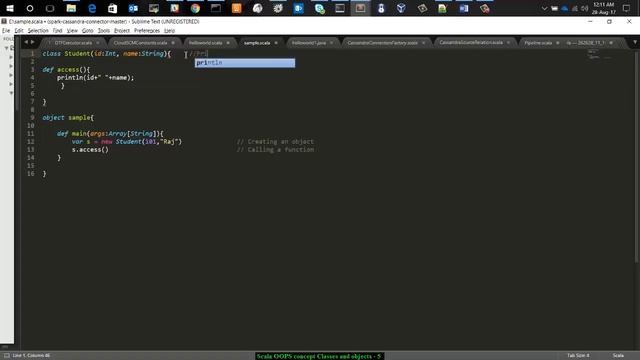
Task: Click the "// Creating an object" comment
Action: coord(275,142)
